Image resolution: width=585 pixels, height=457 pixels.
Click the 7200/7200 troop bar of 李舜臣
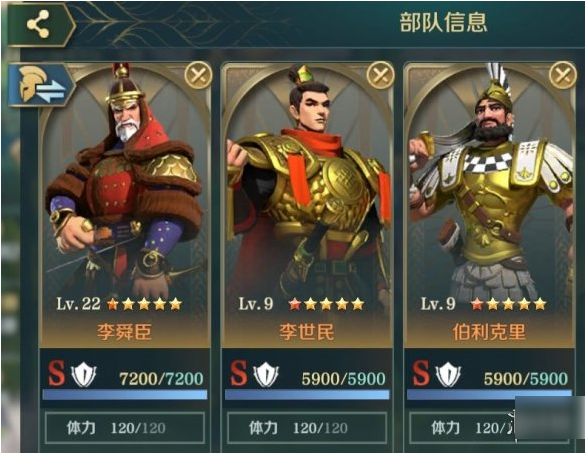pyautogui.click(x=125, y=395)
